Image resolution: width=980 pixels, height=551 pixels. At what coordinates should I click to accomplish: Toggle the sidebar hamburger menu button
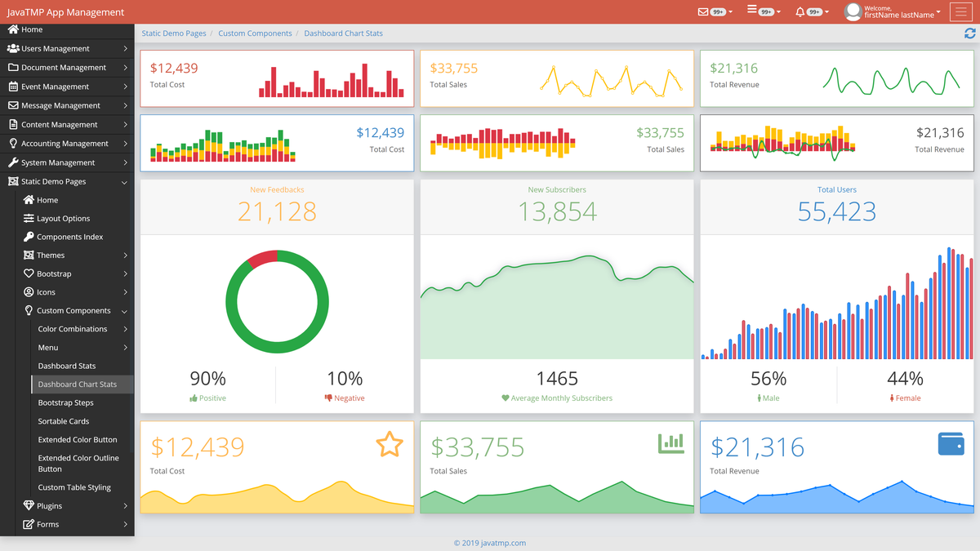click(x=961, y=12)
